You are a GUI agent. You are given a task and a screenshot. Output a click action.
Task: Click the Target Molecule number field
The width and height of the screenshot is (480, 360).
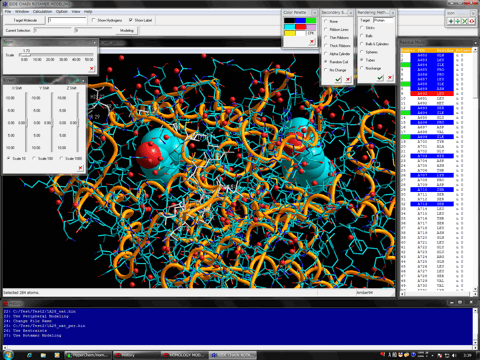coord(67,20)
